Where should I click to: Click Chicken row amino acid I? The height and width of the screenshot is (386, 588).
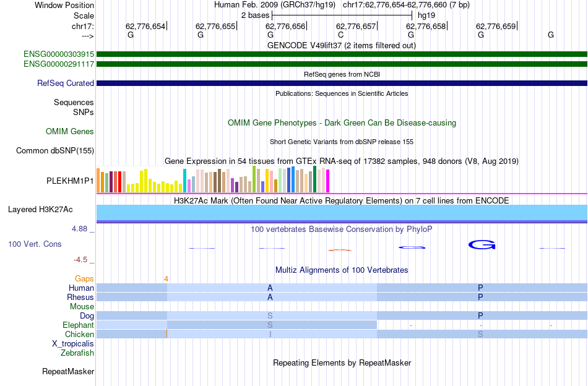tap(270, 334)
